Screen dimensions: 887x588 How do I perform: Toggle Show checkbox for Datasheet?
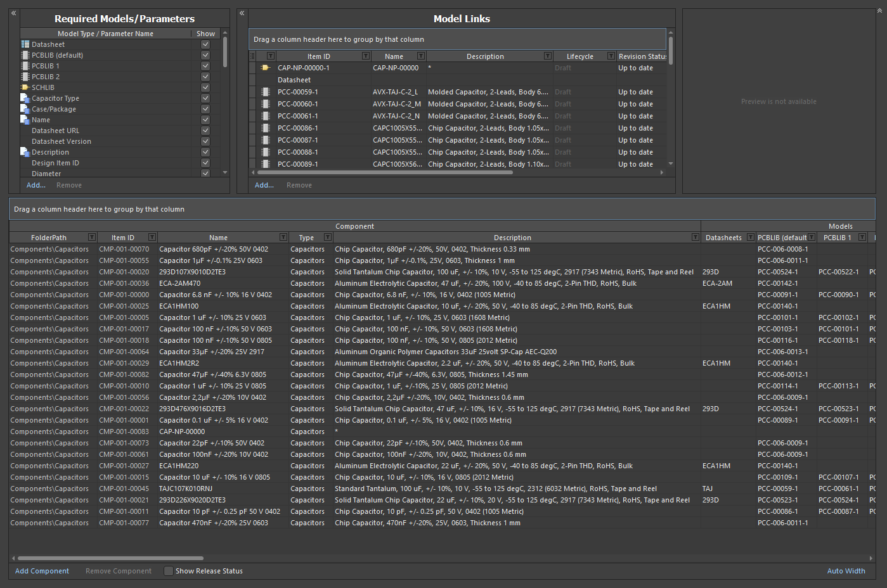[x=205, y=44]
